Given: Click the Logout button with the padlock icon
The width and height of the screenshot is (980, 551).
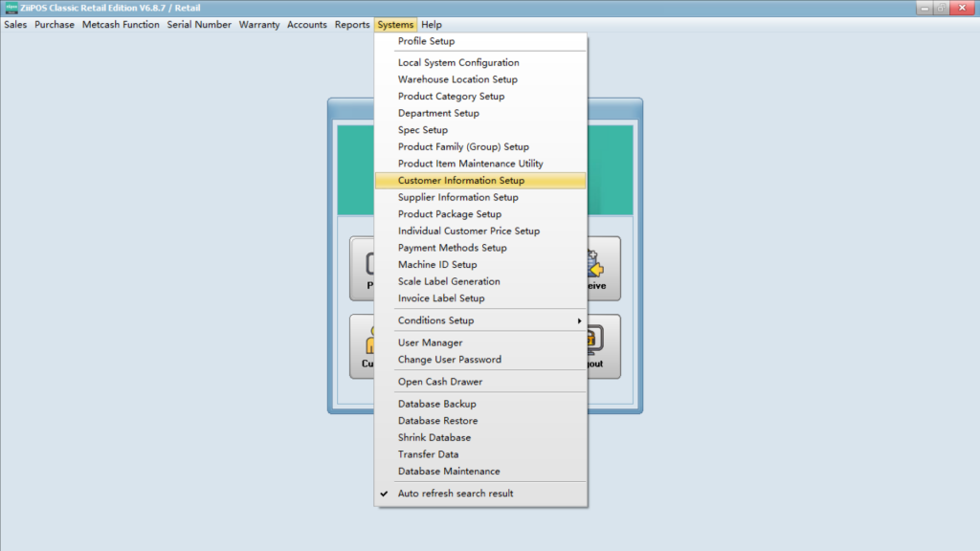Looking at the screenshot, I should click(604, 346).
